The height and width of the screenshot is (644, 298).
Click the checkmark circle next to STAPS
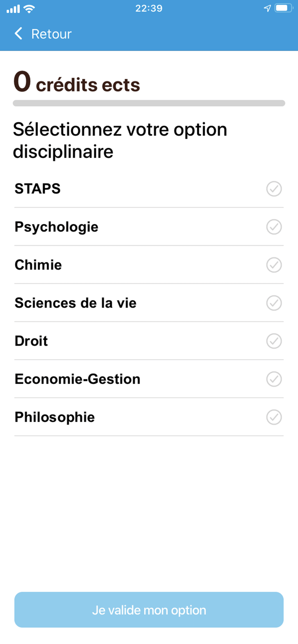274,189
